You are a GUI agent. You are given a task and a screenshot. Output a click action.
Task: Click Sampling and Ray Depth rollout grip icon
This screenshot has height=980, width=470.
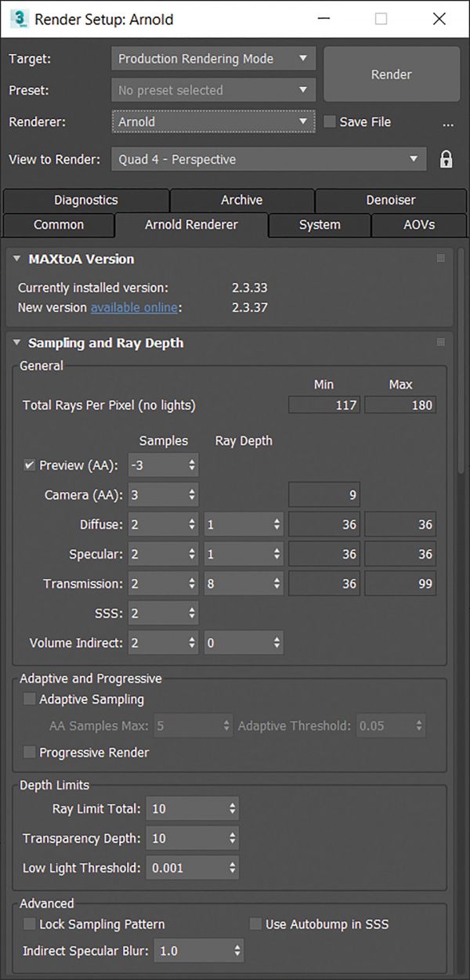(x=440, y=342)
